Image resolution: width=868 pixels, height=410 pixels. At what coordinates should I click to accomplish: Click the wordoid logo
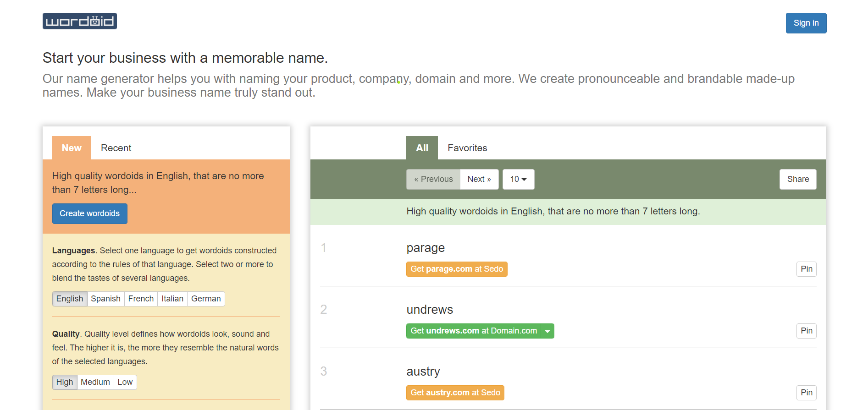click(x=79, y=21)
